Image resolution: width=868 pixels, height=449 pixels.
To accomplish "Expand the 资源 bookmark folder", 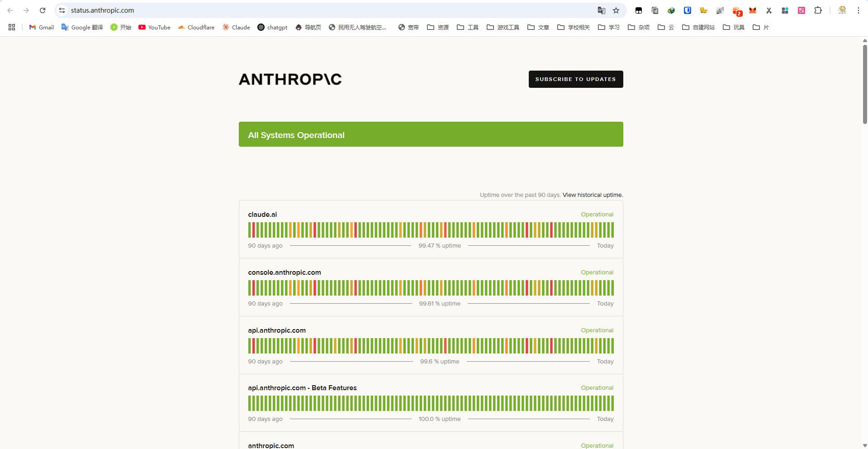I will [x=438, y=27].
